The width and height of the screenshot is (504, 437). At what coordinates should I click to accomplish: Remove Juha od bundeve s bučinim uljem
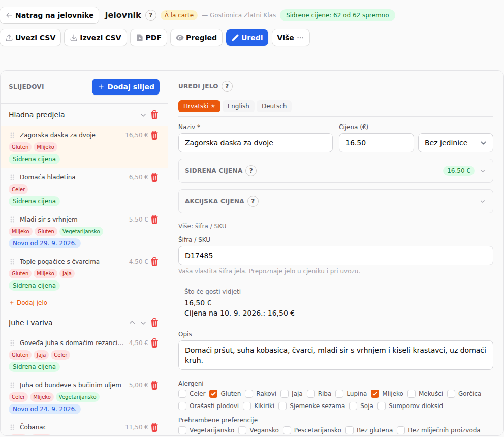[x=154, y=385]
